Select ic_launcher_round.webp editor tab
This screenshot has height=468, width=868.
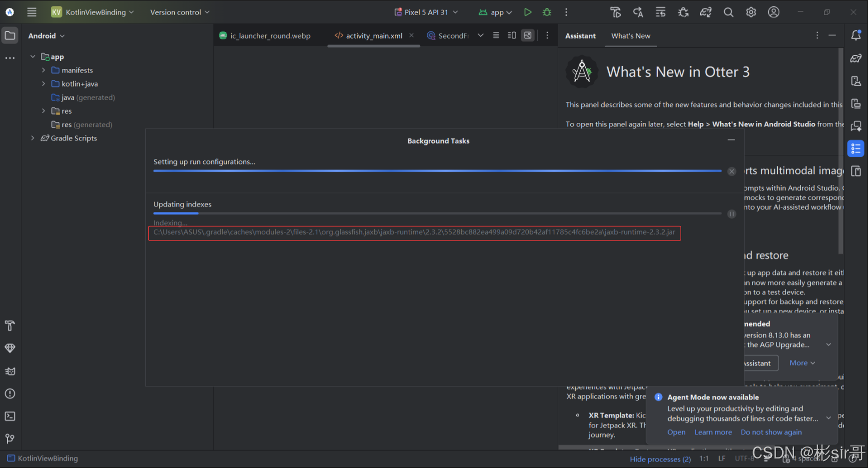tap(265, 35)
